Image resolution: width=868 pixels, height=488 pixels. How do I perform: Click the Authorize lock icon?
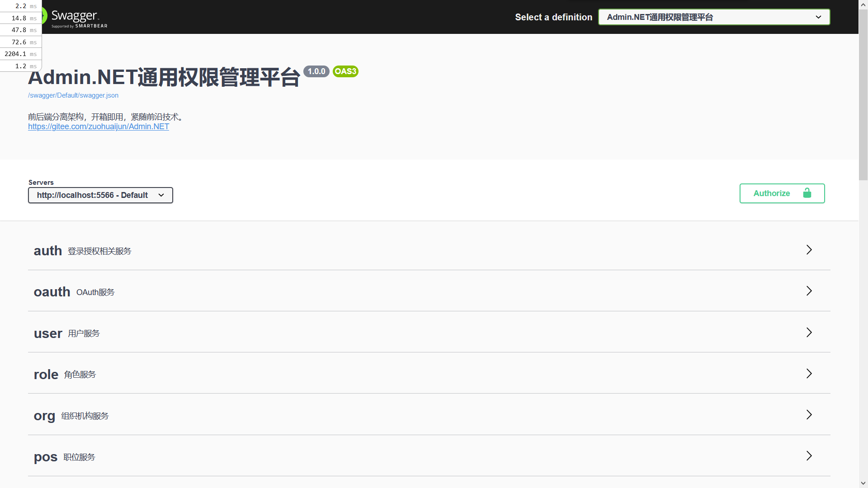coord(807,193)
